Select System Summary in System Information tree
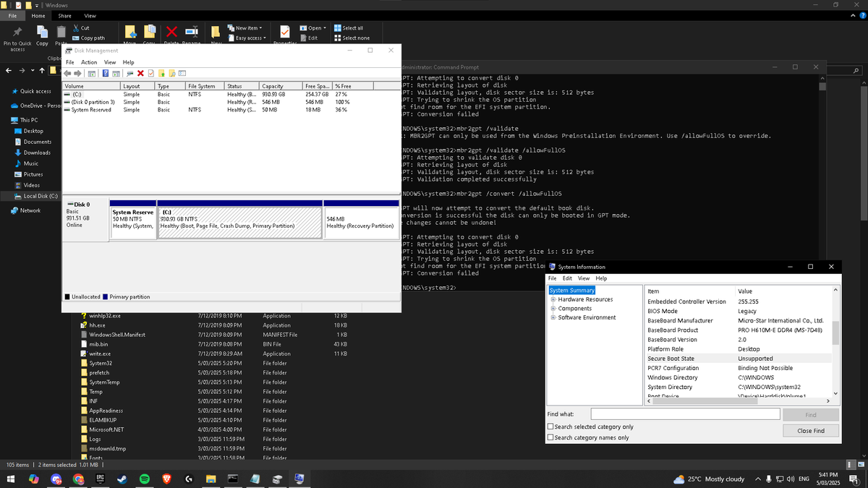The image size is (868, 488). (571, 291)
